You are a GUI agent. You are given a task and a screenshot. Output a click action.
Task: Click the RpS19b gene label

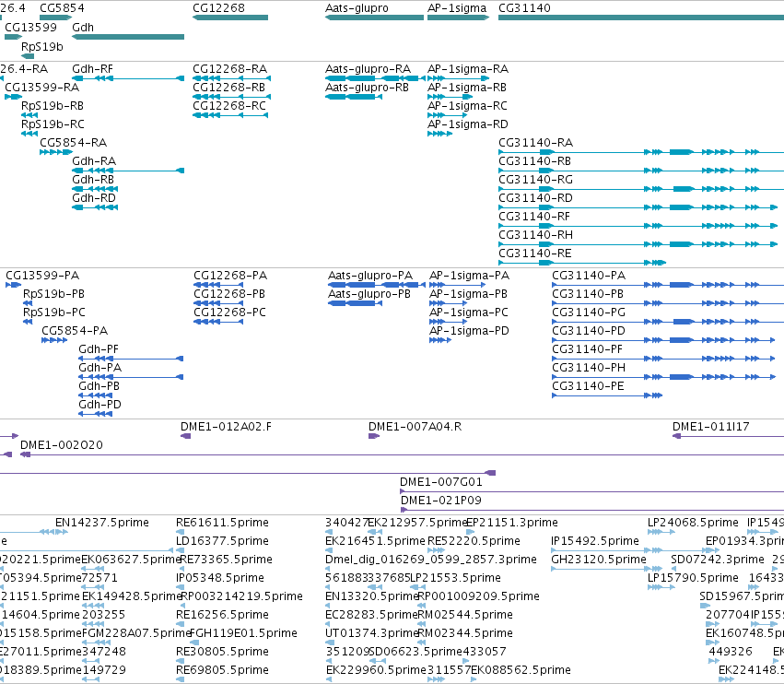[x=42, y=46]
